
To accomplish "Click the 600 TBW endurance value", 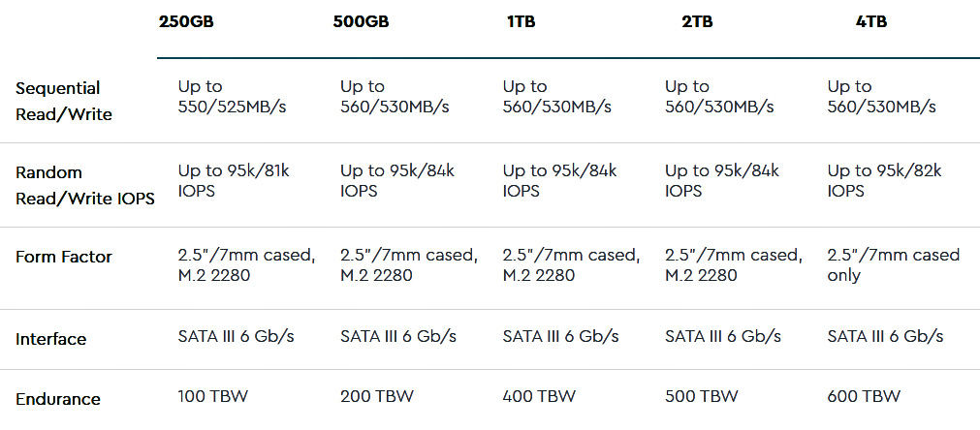I will pos(865,396).
